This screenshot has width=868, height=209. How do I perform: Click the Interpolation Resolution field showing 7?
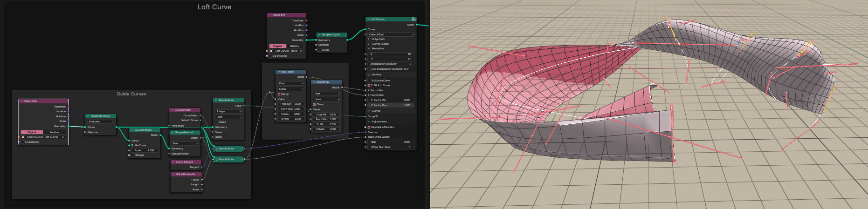[x=391, y=64]
